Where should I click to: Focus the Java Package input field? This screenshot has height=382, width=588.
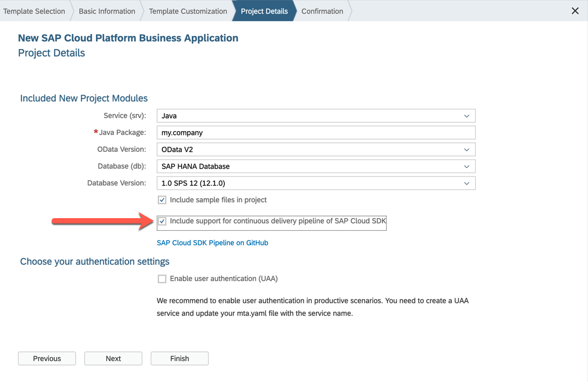coord(316,133)
